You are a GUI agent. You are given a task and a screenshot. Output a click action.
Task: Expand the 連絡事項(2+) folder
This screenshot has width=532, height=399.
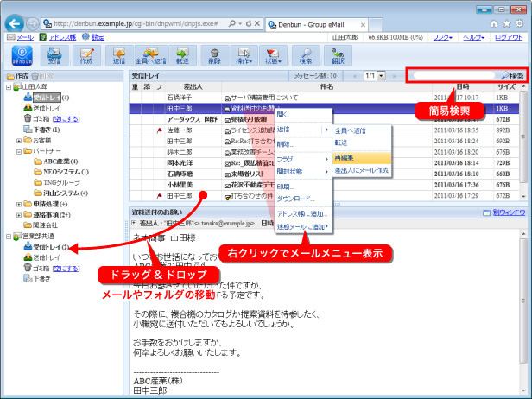(19, 215)
